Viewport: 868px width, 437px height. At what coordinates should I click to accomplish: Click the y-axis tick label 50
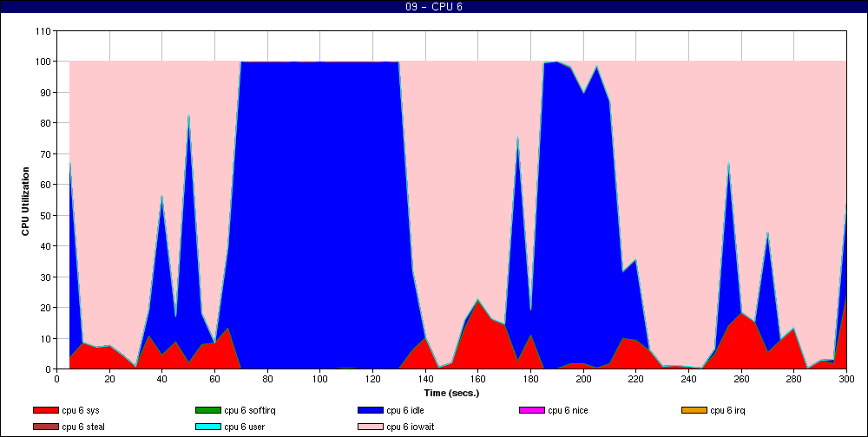pos(46,215)
